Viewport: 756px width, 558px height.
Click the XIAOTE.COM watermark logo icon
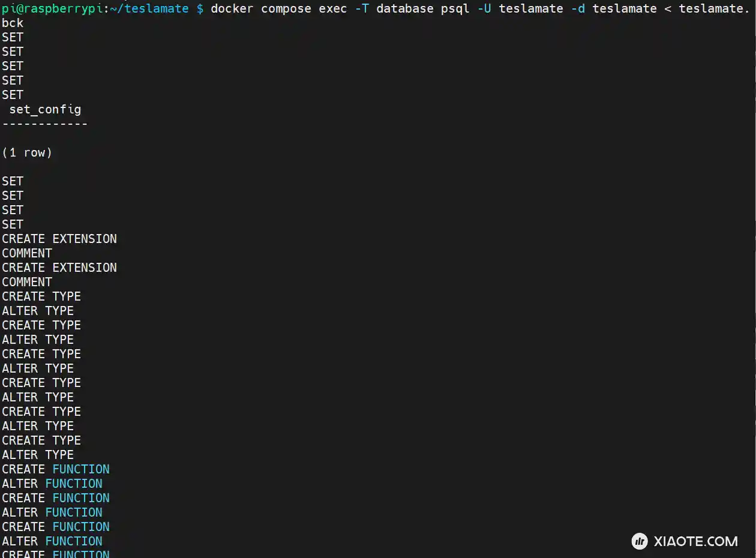tap(640, 541)
